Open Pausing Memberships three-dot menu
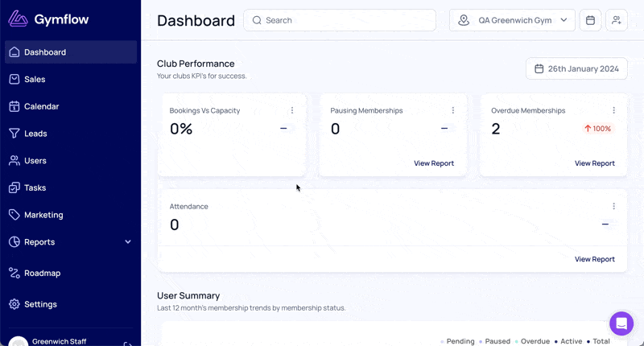The width and height of the screenshot is (644, 346). point(453,110)
